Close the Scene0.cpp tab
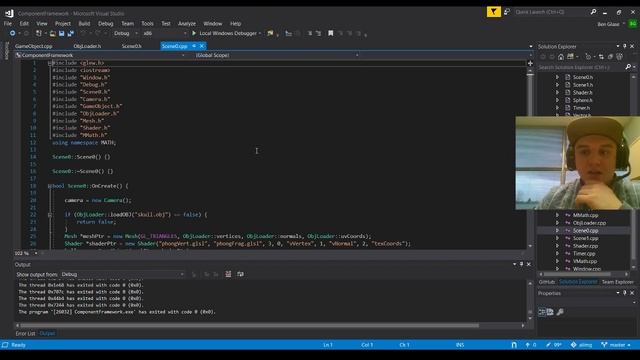This screenshot has width=640, height=360. click(202, 46)
